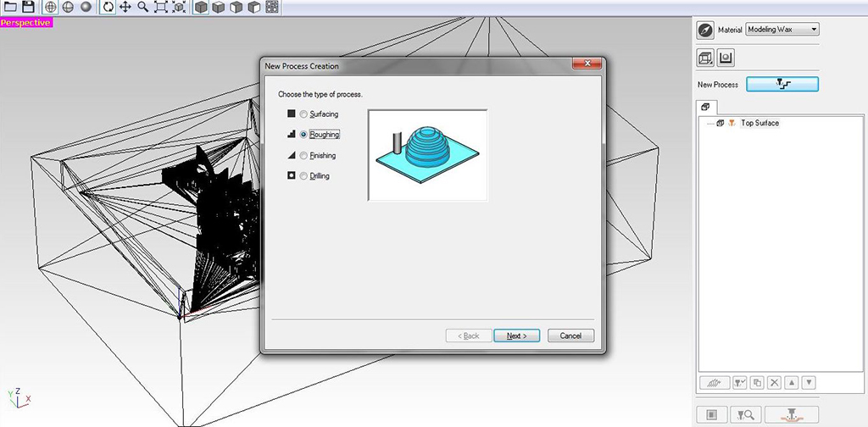Click the grey square button at panel bottom
Image resolution: width=868 pixels, height=427 pixels.
click(x=712, y=414)
